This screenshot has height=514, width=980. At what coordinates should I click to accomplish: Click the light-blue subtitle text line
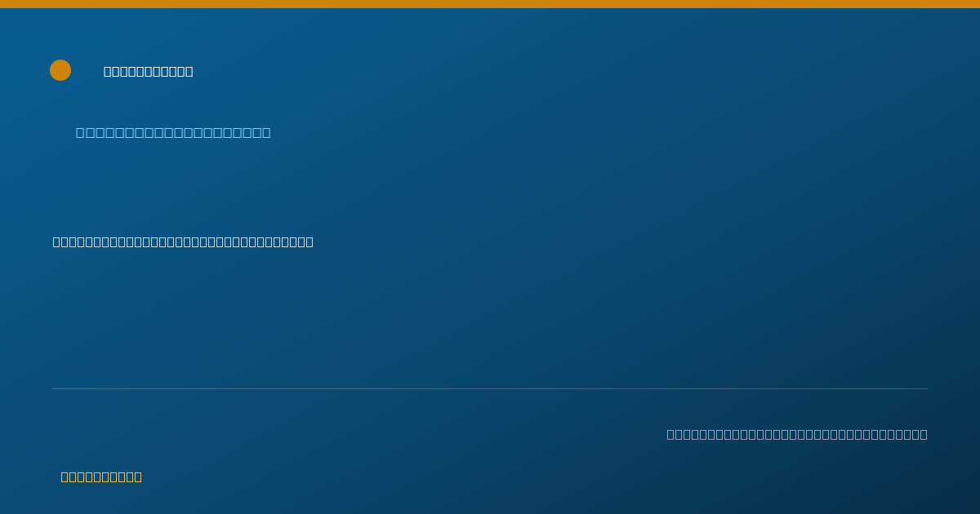[173, 133]
